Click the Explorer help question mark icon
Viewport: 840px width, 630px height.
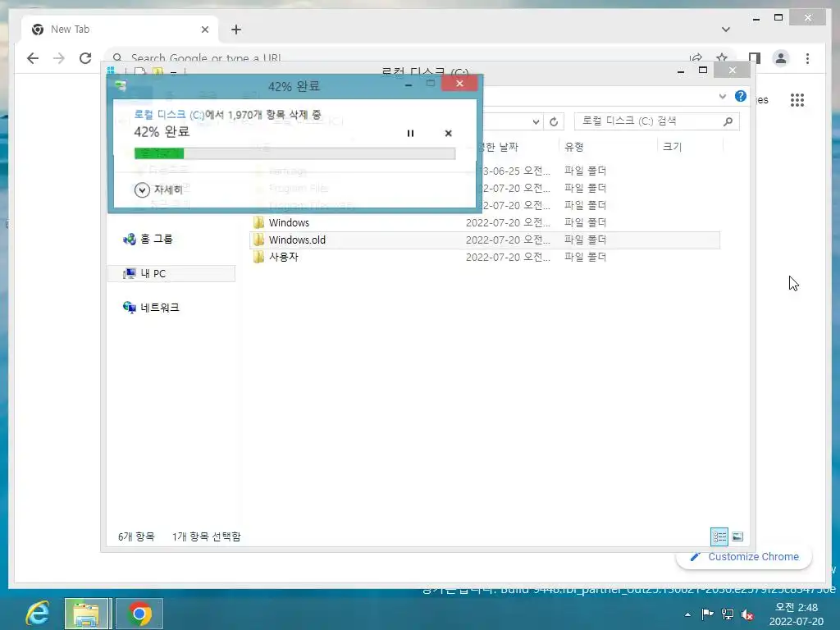tap(741, 97)
